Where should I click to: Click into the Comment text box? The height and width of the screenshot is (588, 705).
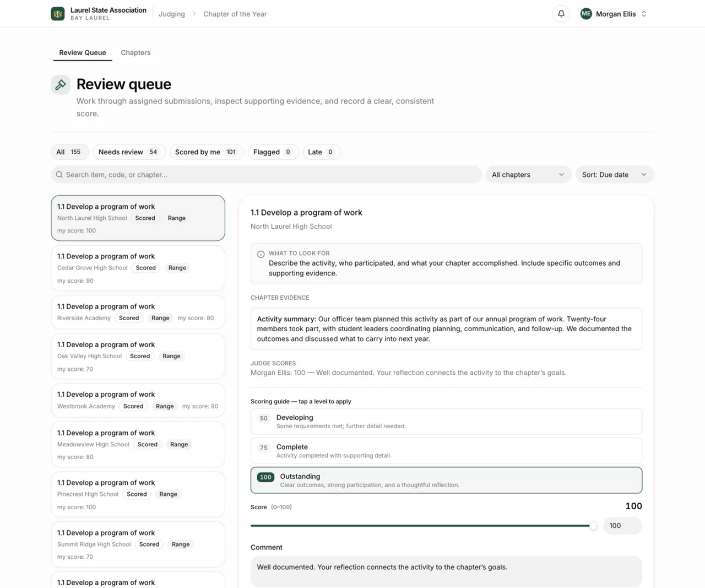446,571
